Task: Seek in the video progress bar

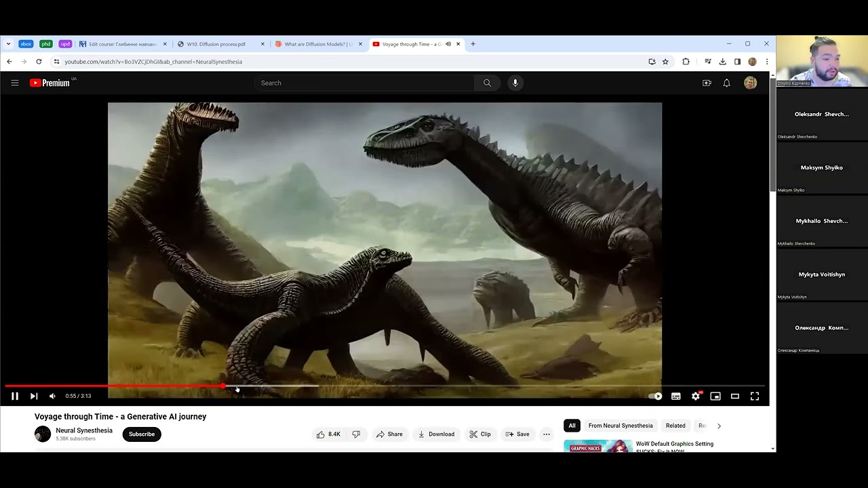Action: tap(384, 386)
